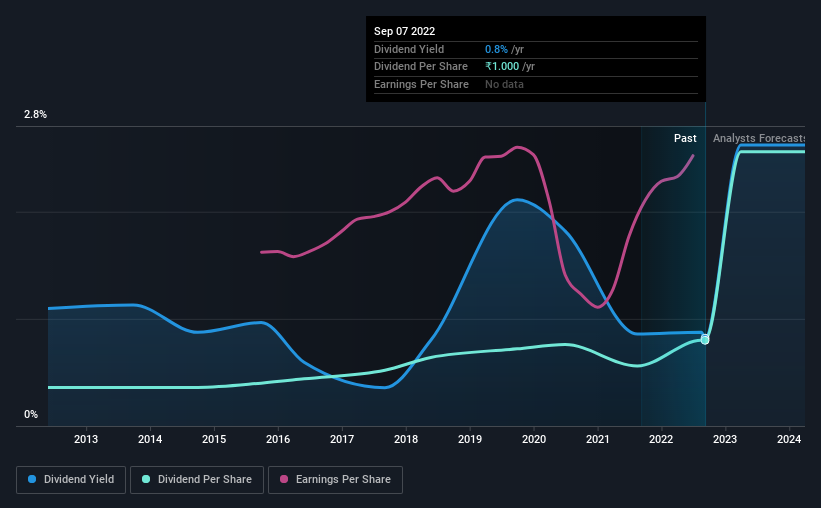
Task: Click the pink Earnings Per Share legend dot
Action: 284,479
